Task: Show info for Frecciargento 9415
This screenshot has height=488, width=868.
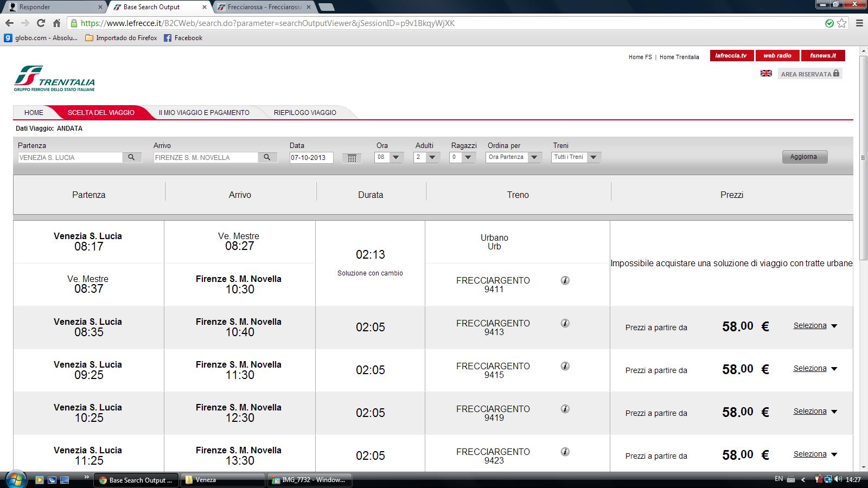Action: click(565, 366)
